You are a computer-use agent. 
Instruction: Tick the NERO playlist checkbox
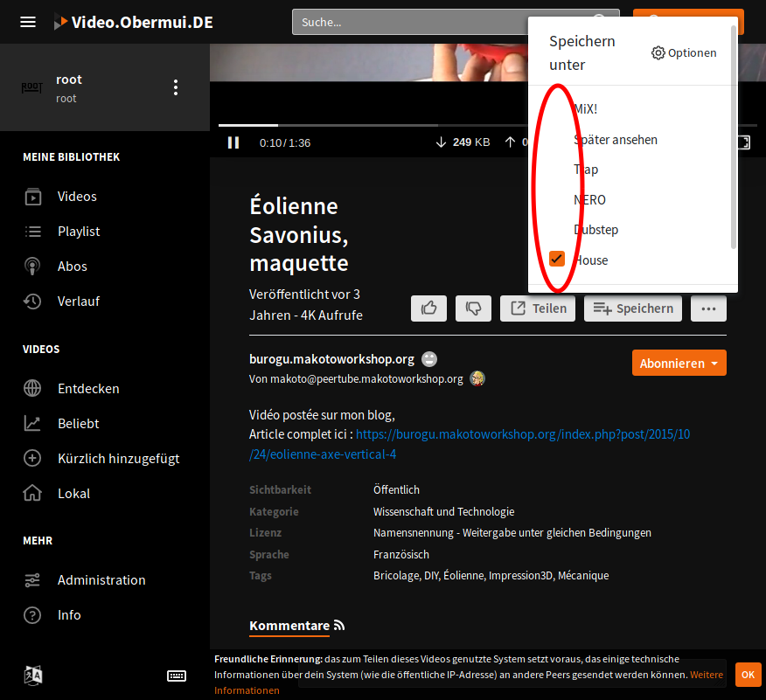(557, 198)
